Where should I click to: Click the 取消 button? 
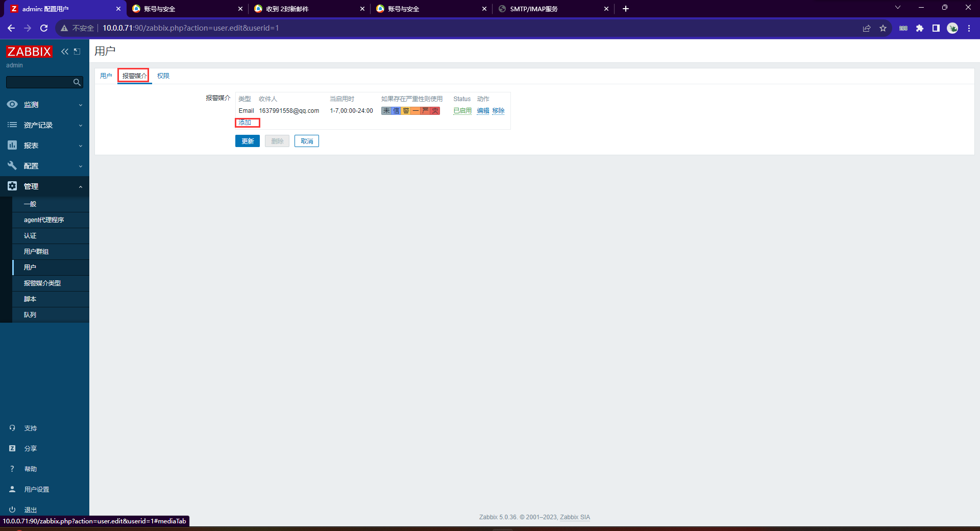(307, 141)
